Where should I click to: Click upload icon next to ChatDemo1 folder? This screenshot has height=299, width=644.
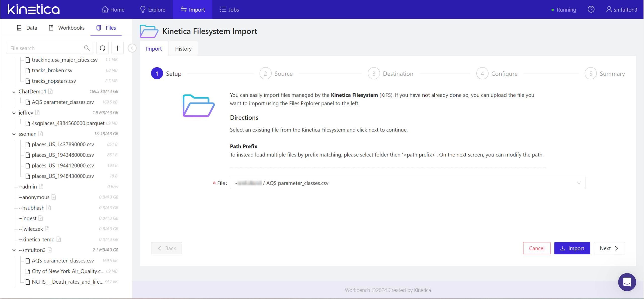point(51,91)
